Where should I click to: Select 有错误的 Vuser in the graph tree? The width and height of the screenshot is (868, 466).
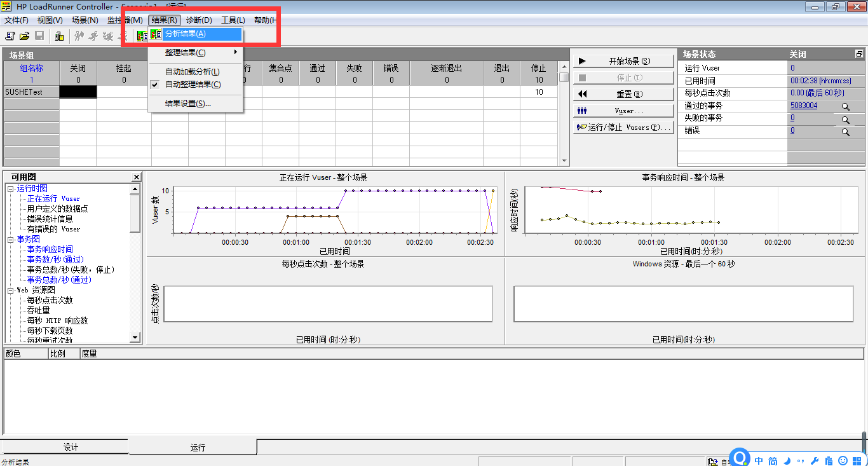point(53,229)
